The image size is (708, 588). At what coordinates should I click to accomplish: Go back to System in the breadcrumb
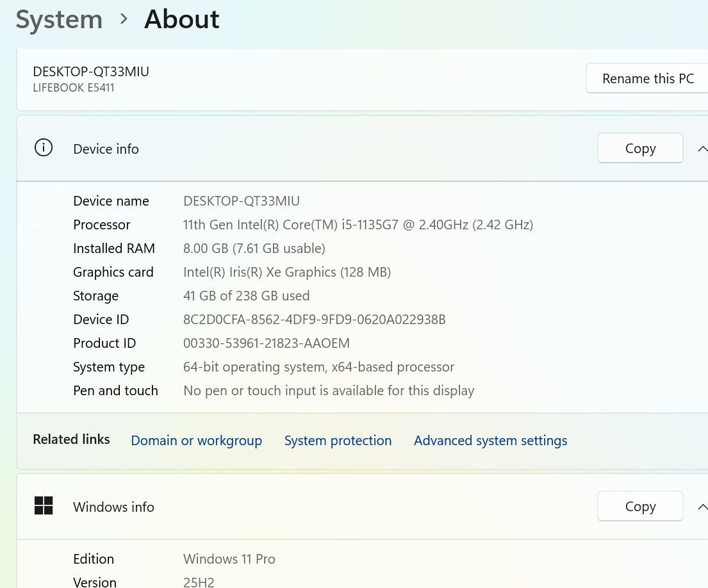tap(59, 20)
